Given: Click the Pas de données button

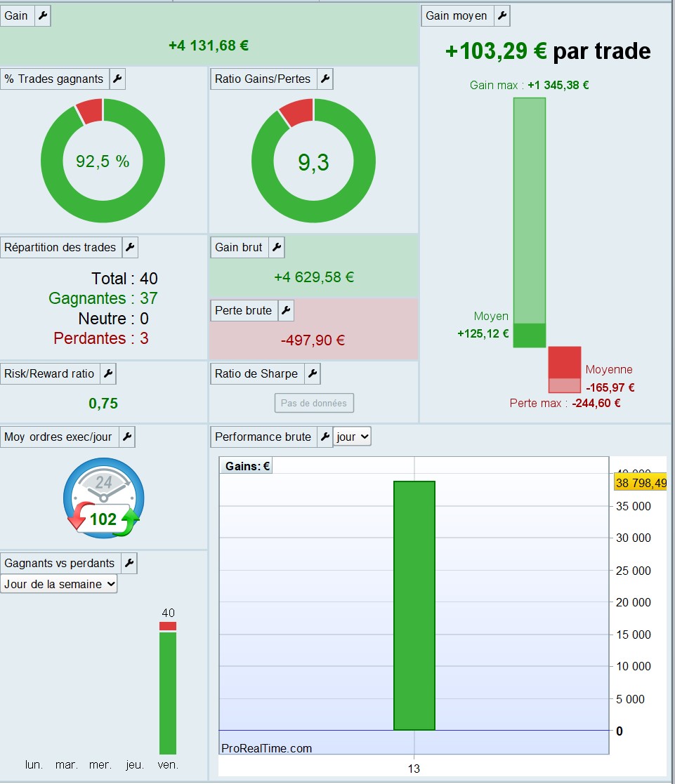Looking at the screenshot, I should point(314,403).
